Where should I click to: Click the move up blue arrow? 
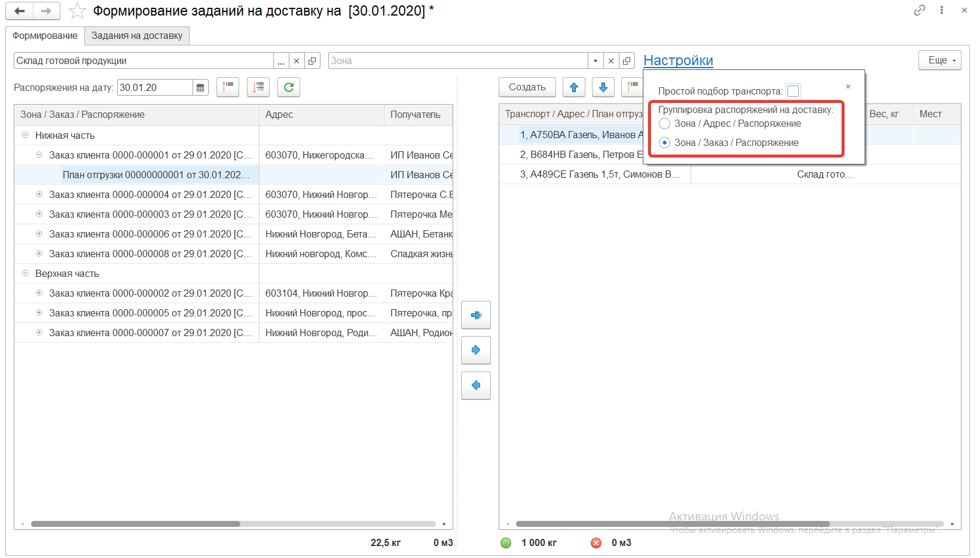[573, 87]
